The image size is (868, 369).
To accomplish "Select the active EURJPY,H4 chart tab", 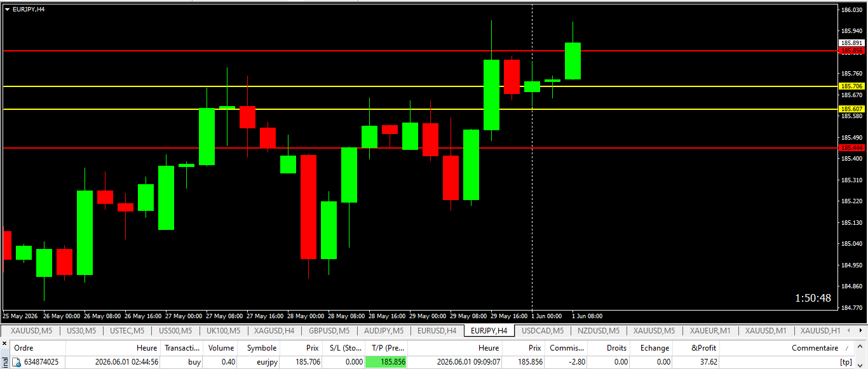I will tap(488, 331).
